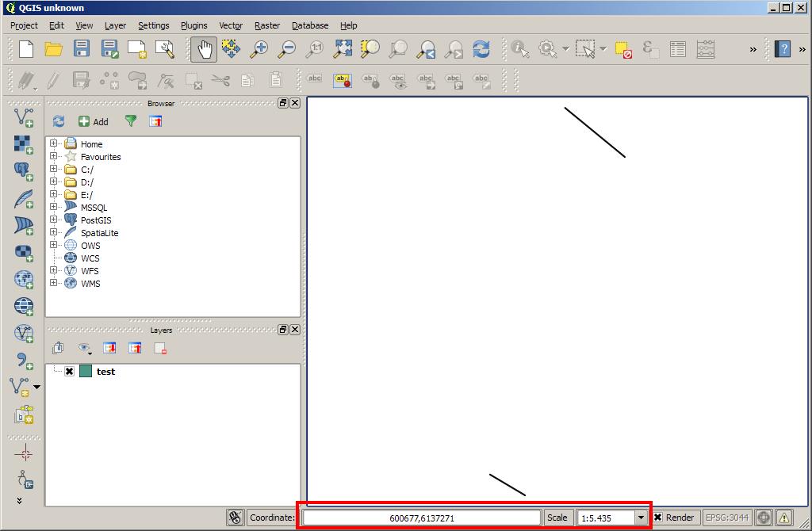The width and height of the screenshot is (812, 531).
Task: Expand the Home tree node
Action: 54,143
